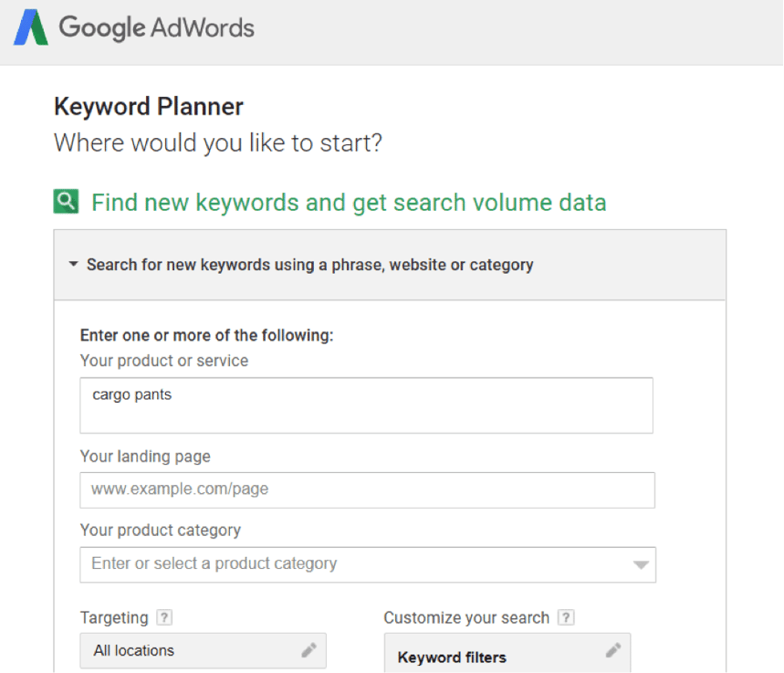Open the Targeting help question mark
Viewport: 784px width, 673px height.
(164, 617)
